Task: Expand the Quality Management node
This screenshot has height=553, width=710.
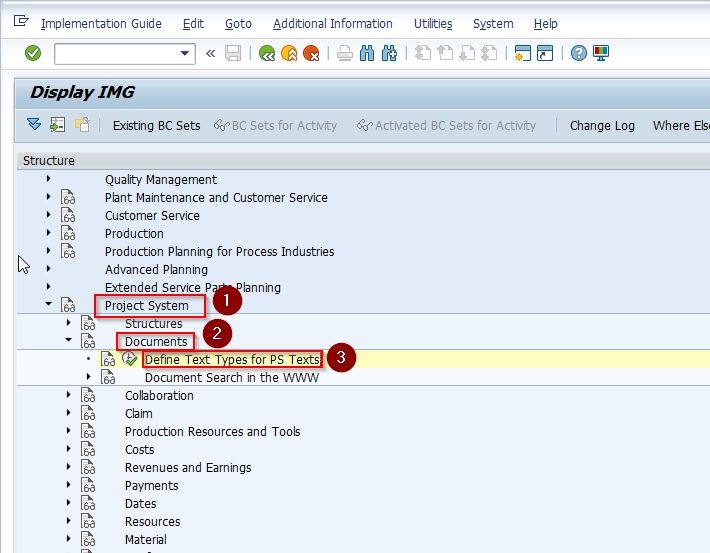Action: (48, 179)
